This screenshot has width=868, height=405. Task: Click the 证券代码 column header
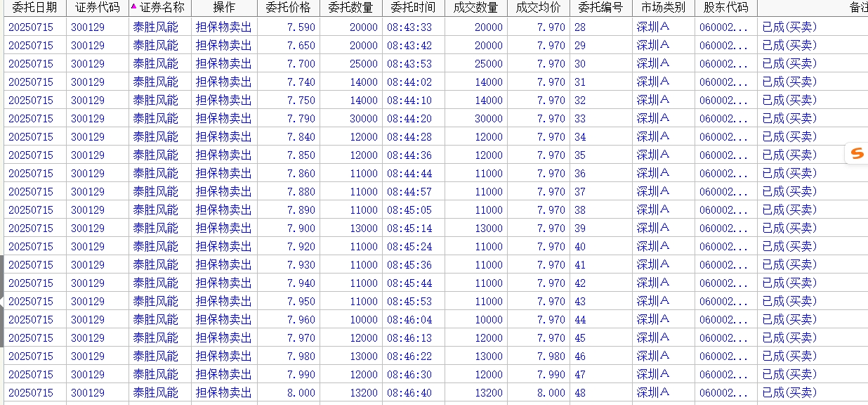coord(97,8)
